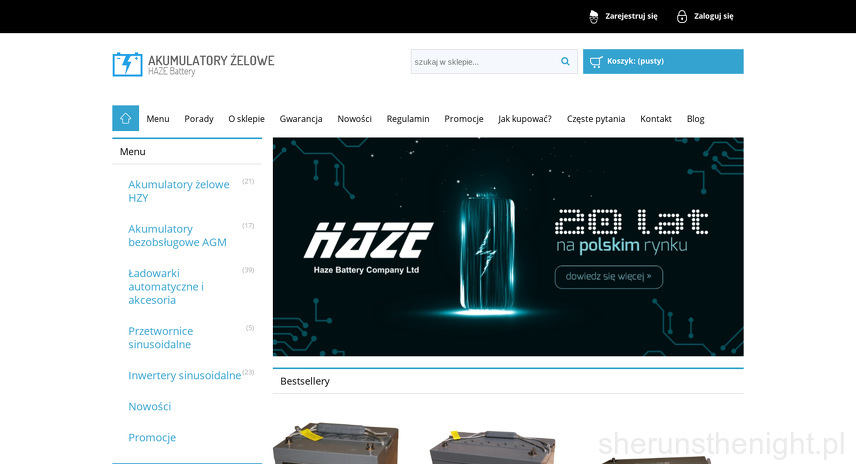The image size is (856, 464).
Task: Select Akumulatory bezobsługowe AGM category
Action: click(177, 235)
